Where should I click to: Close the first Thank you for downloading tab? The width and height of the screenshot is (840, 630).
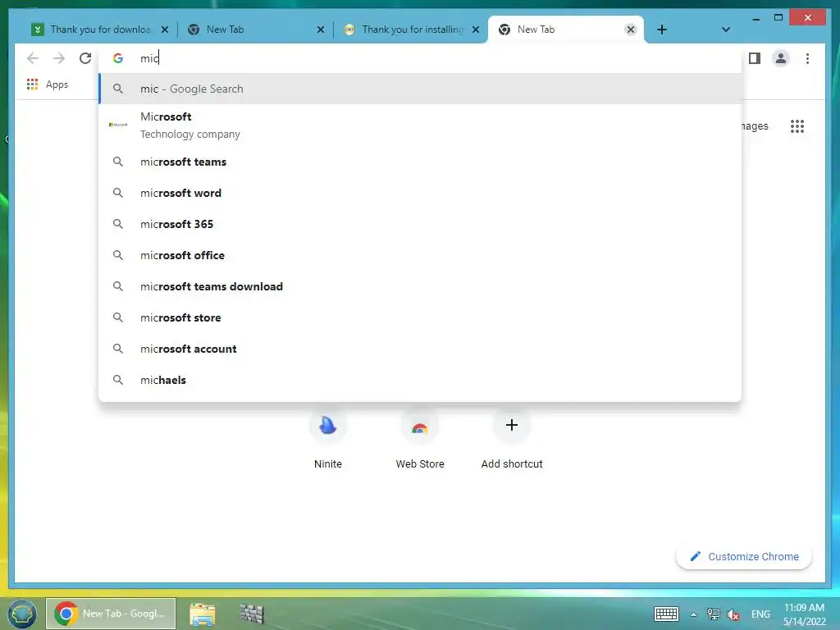pos(165,30)
